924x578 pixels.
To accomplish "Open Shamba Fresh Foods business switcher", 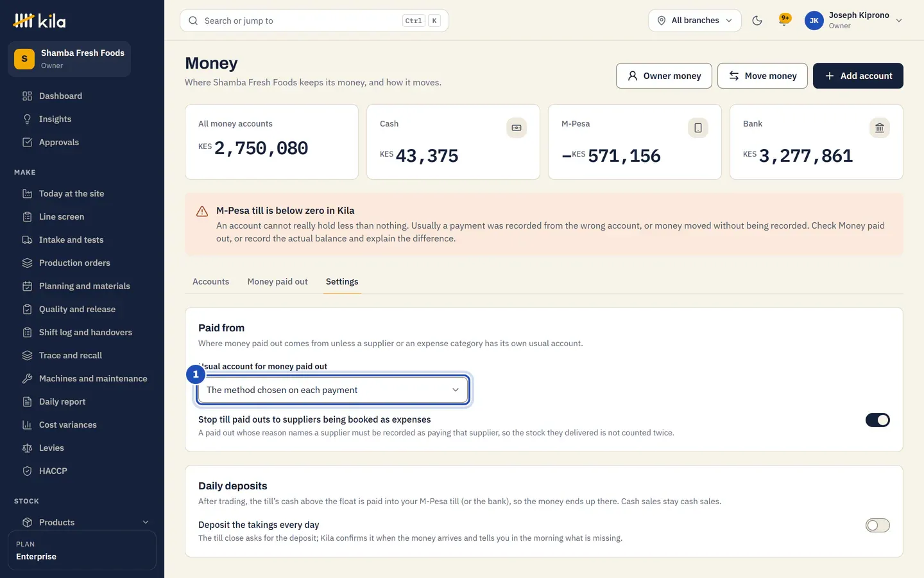I will pyautogui.click(x=69, y=59).
